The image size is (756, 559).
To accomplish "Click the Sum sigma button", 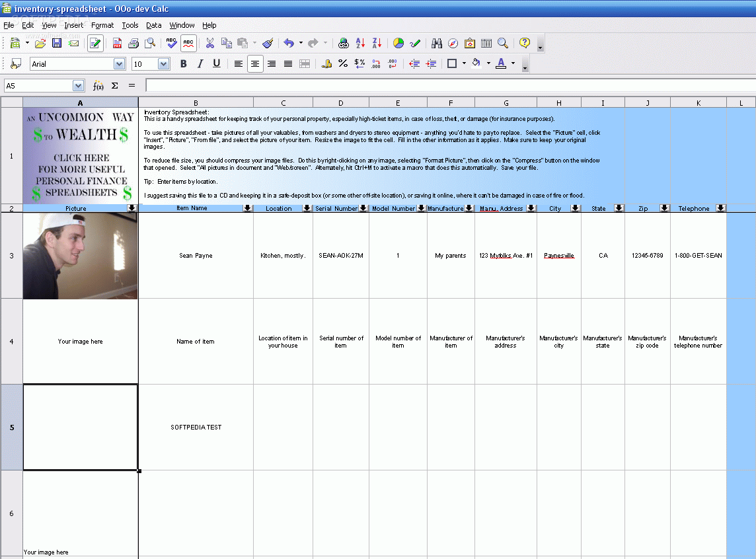I will coord(115,86).
